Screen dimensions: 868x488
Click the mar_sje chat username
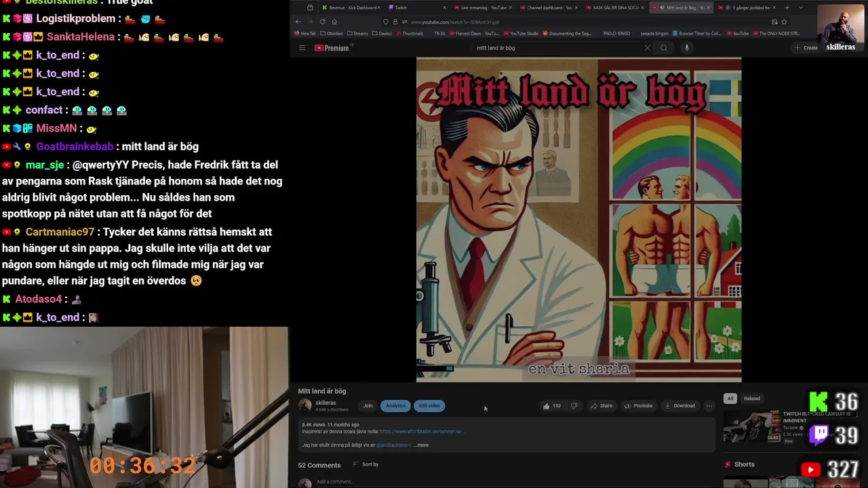(45, 165)
